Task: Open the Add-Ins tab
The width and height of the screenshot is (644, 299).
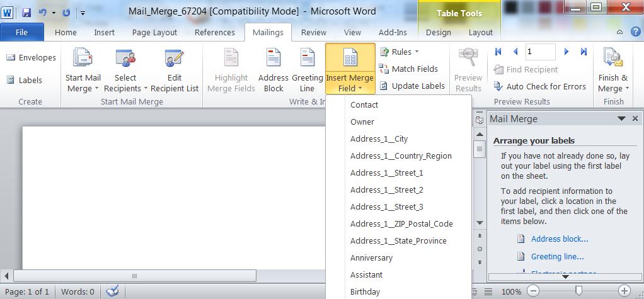Action: 393,32
